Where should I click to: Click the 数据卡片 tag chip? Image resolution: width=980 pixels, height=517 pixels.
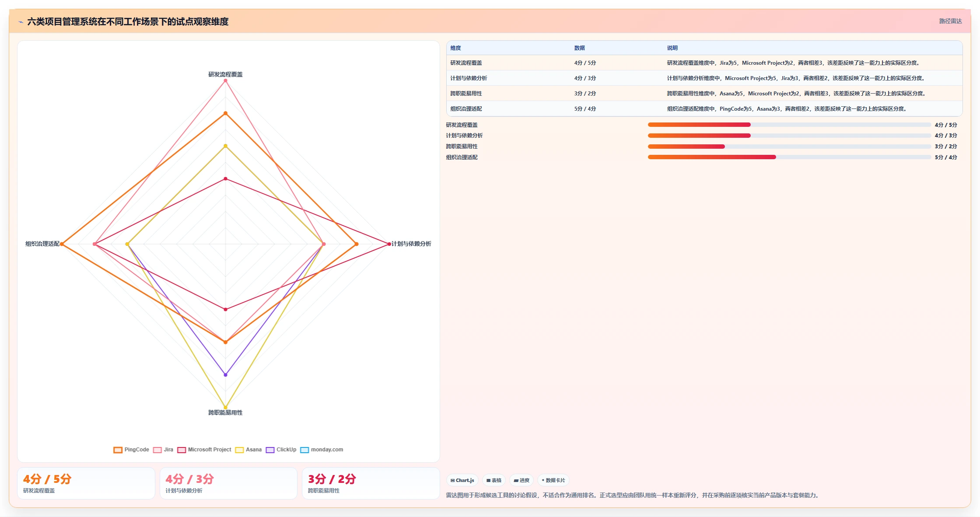553,480
